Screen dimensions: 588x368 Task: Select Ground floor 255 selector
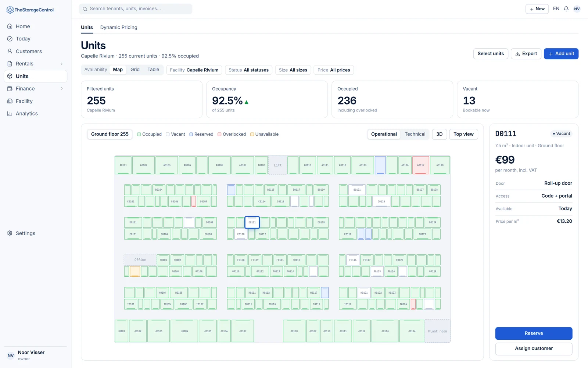click(110, 134)
